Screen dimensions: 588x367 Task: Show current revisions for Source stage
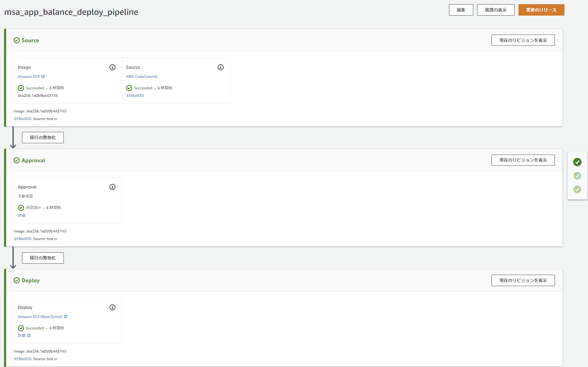click(523, 40)
